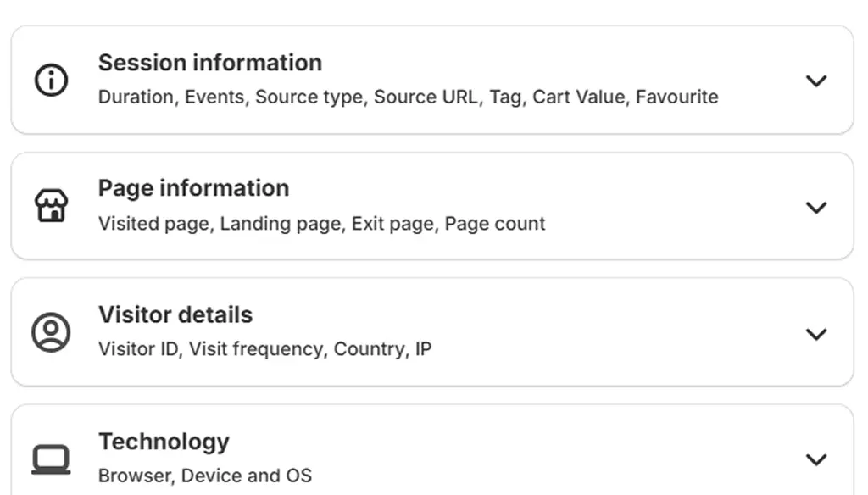Open the Visitor details heading

coord(175,314)
